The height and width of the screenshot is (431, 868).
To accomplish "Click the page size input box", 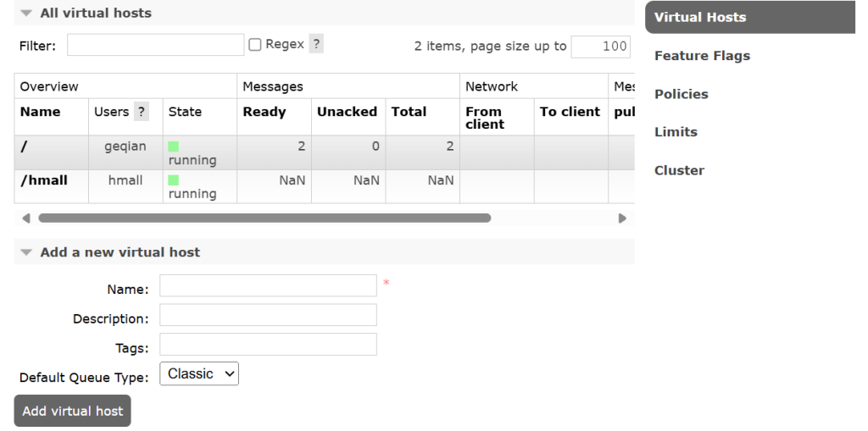I will (600, 47).
